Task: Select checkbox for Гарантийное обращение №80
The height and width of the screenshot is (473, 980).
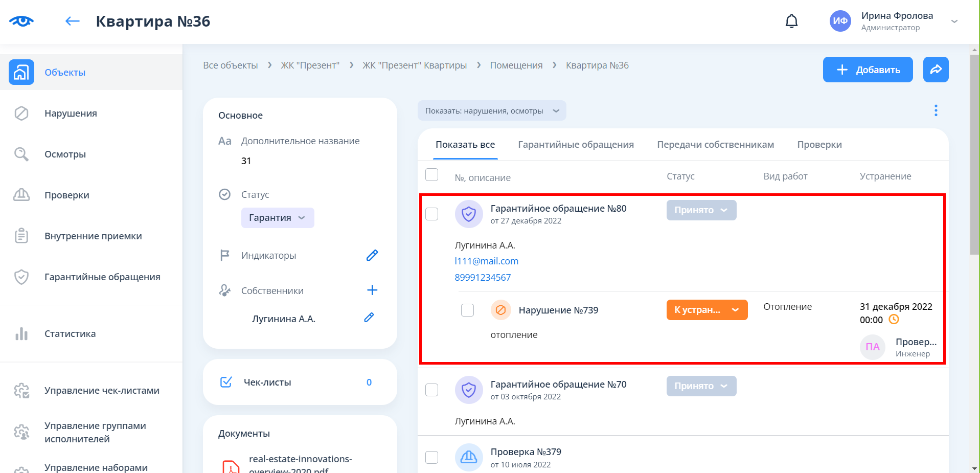Action: [432, 214]
